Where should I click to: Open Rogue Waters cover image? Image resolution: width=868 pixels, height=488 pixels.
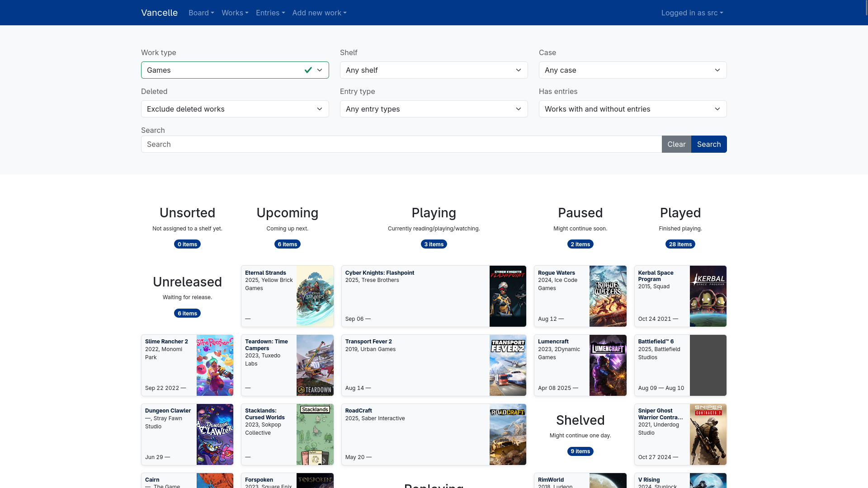coord(608,296)
